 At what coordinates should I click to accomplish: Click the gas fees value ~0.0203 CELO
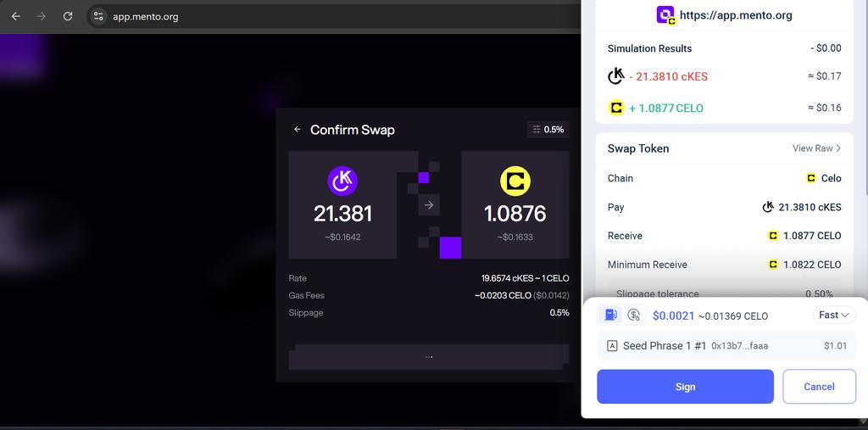(503, 295)
